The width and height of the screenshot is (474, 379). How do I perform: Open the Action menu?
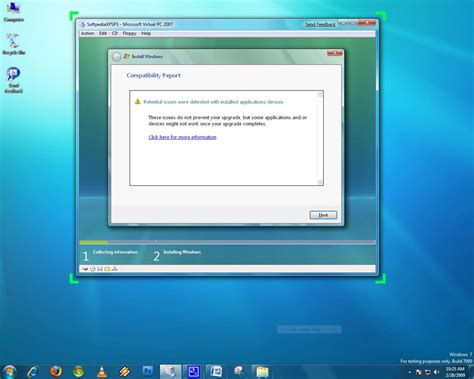(87, 33)
